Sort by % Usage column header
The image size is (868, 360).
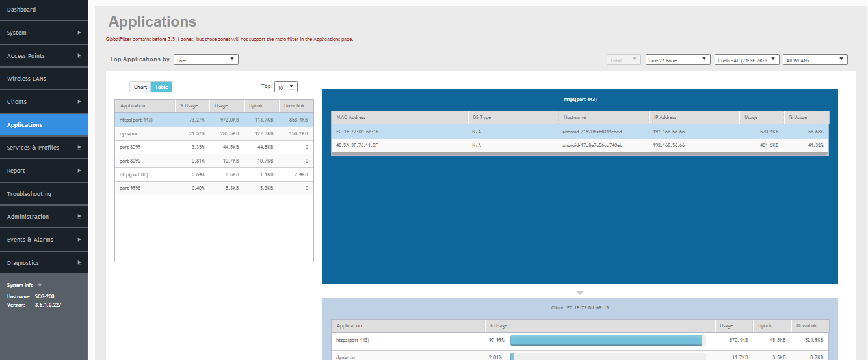tap(192, 105)
